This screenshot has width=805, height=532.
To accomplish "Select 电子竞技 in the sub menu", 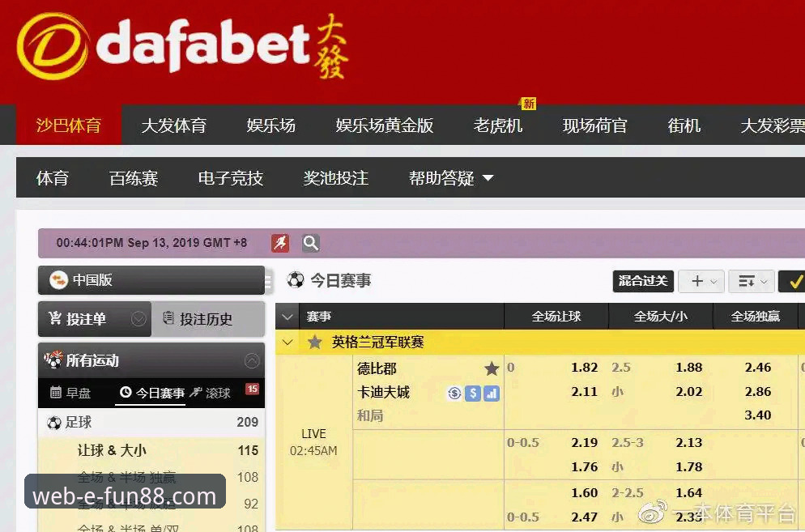I will 231,178.
